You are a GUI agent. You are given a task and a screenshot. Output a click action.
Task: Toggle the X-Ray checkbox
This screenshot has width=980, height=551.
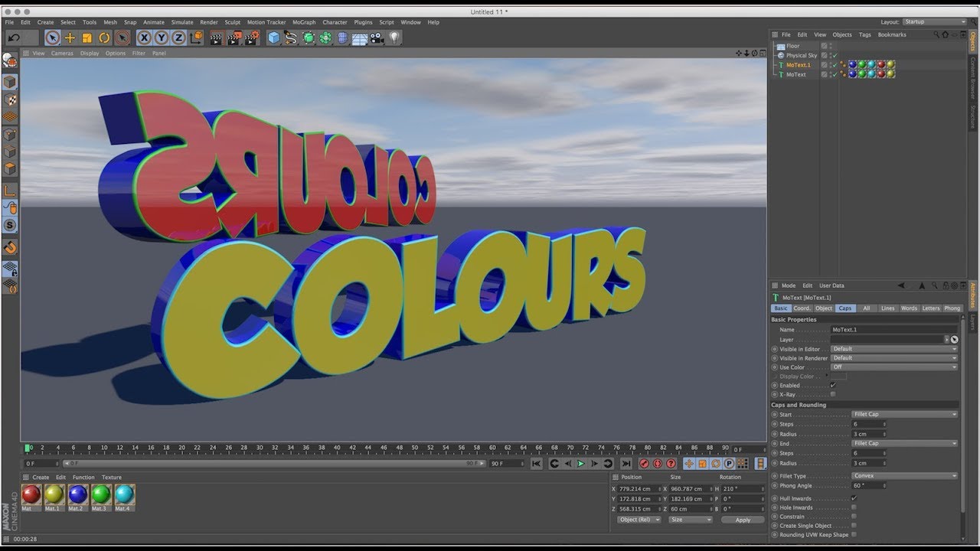click(833, 394)
